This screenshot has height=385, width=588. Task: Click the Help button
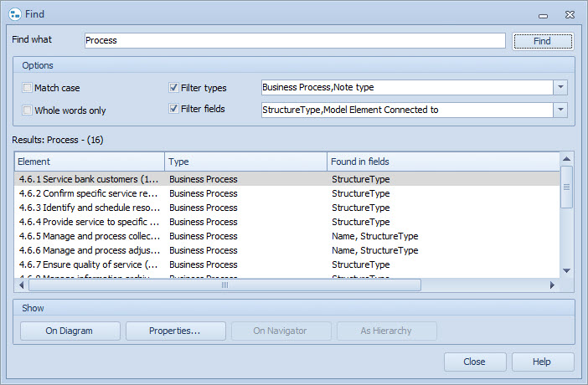(542, 362)
